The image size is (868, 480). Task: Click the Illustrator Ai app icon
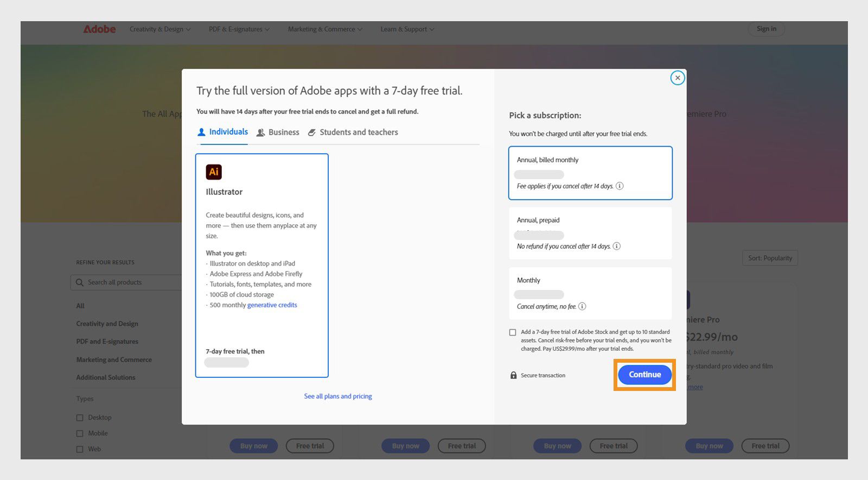[214, 172]
